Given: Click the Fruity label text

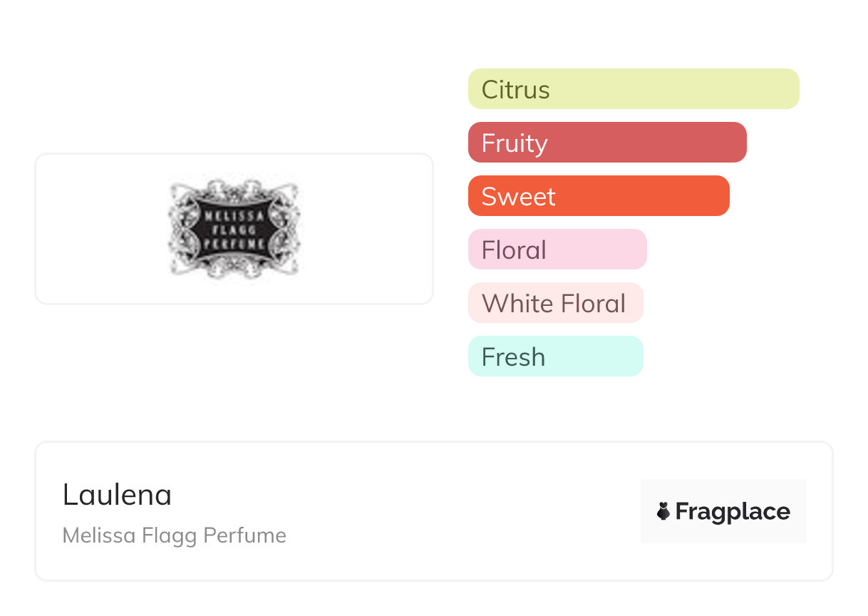Looking at the screenshot, I should (x=515, y=143).
